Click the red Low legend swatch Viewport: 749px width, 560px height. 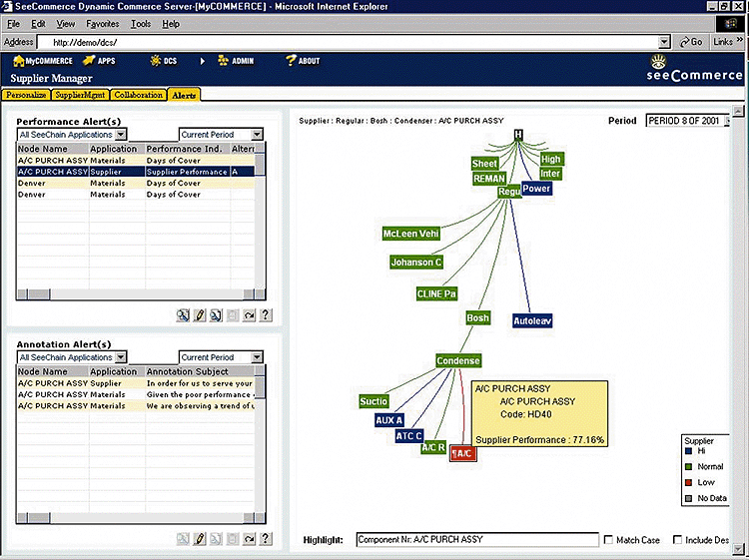(688, 483)
